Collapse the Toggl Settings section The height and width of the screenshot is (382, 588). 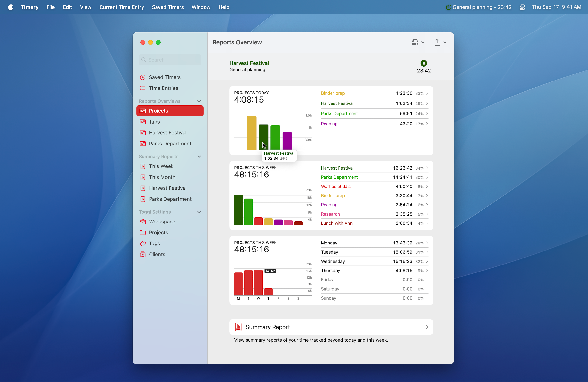click(x=199, y=212)
